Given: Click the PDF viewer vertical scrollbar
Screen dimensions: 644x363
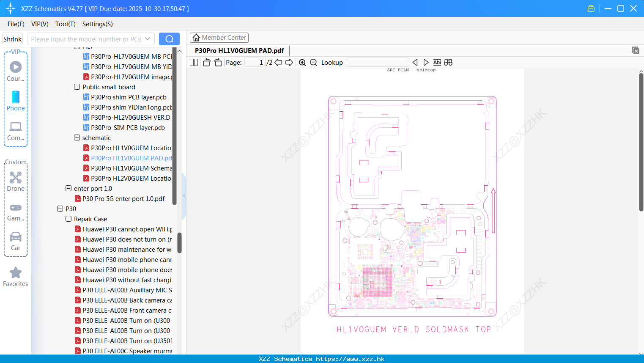Looking at the screenshot, I should pyautogui.click(x=641, y=142).
